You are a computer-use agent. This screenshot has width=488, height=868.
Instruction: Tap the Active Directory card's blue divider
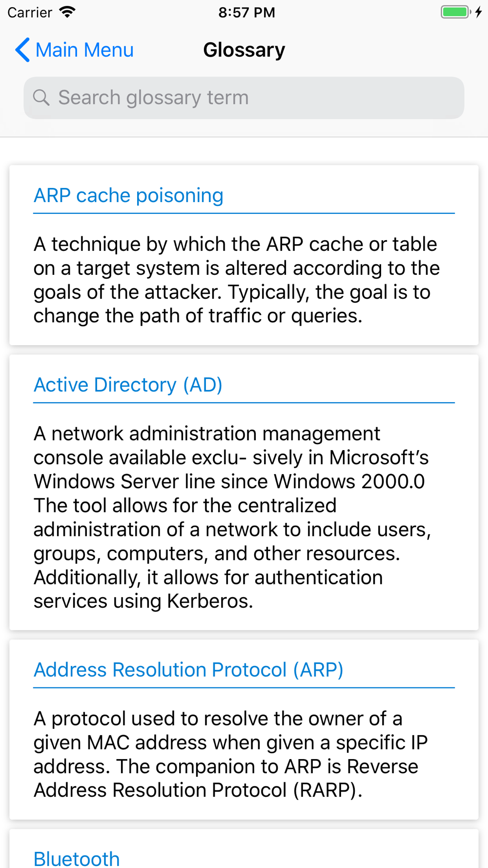244,403
